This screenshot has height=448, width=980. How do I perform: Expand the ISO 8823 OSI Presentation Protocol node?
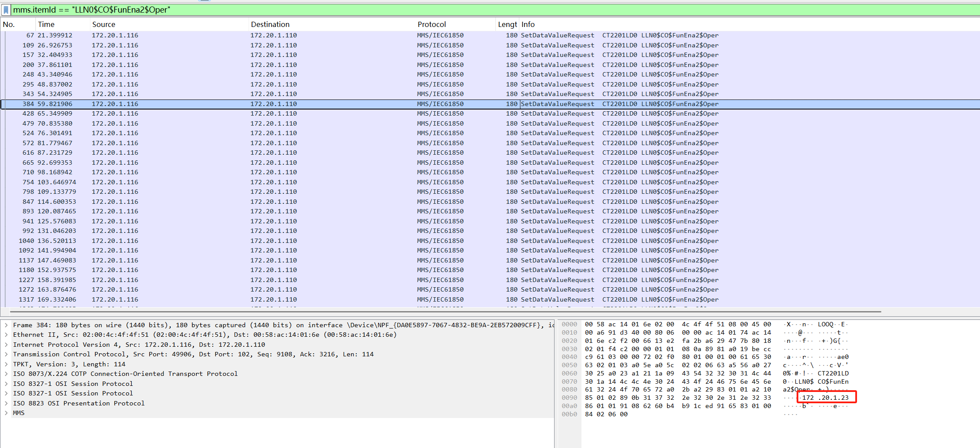click(6, 403)
